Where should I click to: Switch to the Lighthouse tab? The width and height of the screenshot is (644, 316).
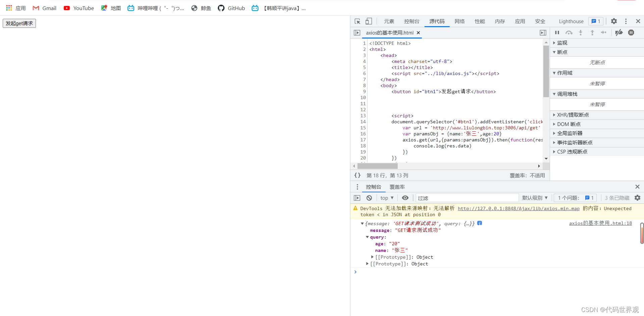571,21
